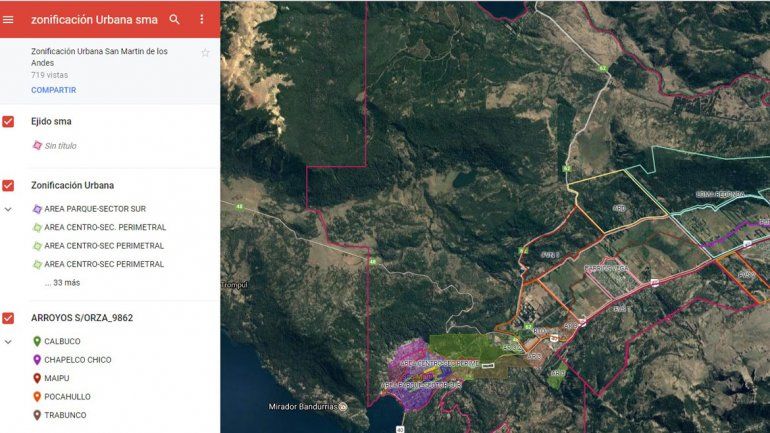The height and width of the screenshot is (433, 770).
Task: Star this map as favorite
Action: 205,53
